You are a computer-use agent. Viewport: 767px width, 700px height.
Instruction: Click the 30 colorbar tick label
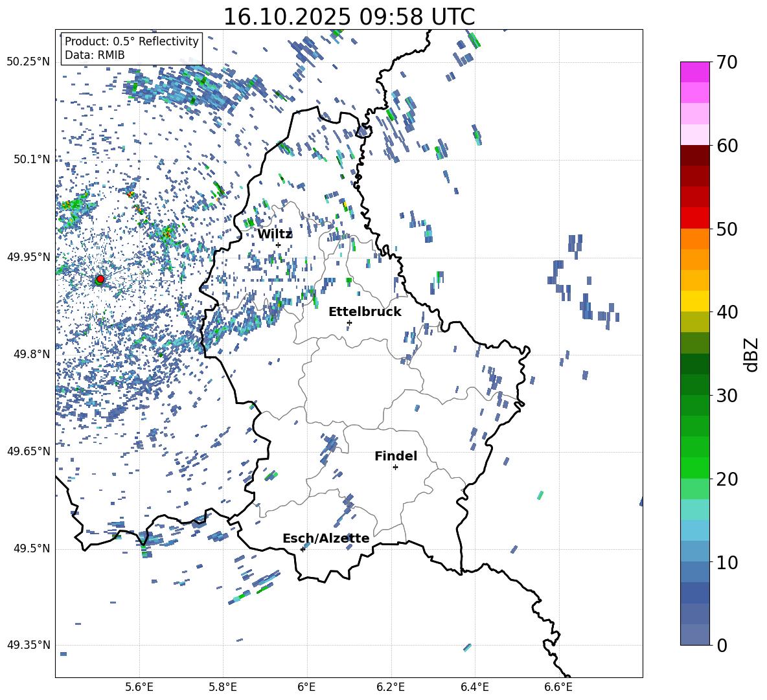coord(726,396)
